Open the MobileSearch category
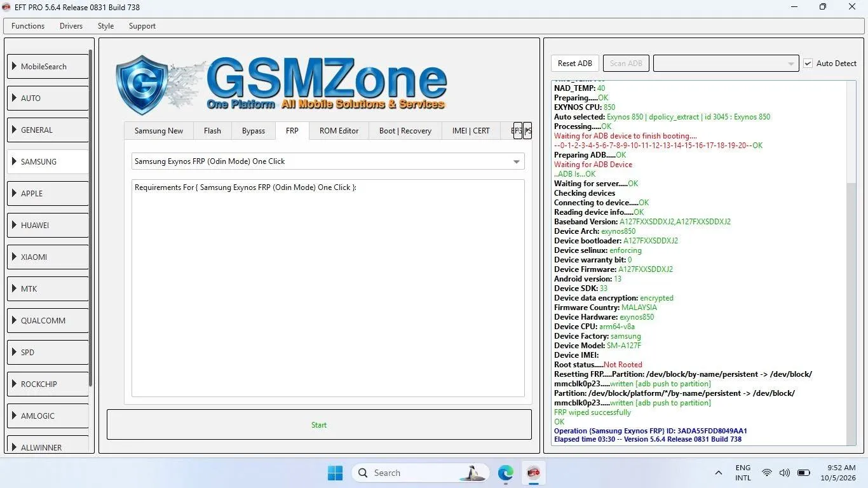The image size is (868, 488). tap(48, 67)
